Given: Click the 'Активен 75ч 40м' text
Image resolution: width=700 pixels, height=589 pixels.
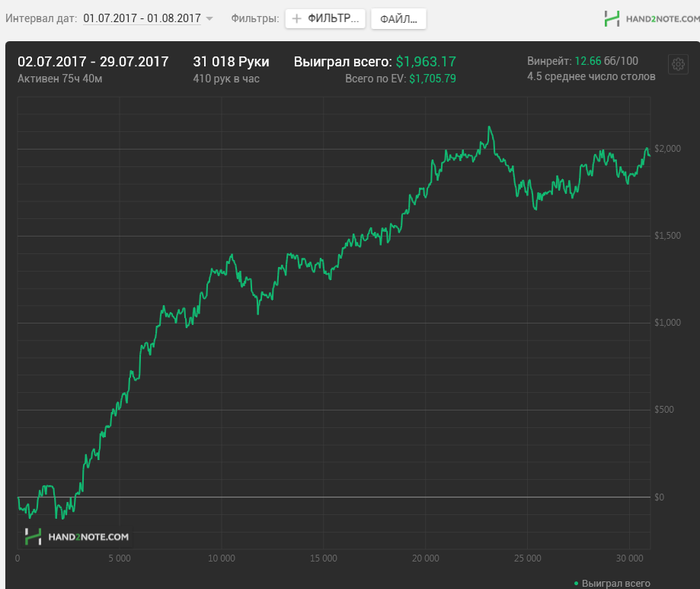Looking at the screenshot, I should tap(60, 79).
